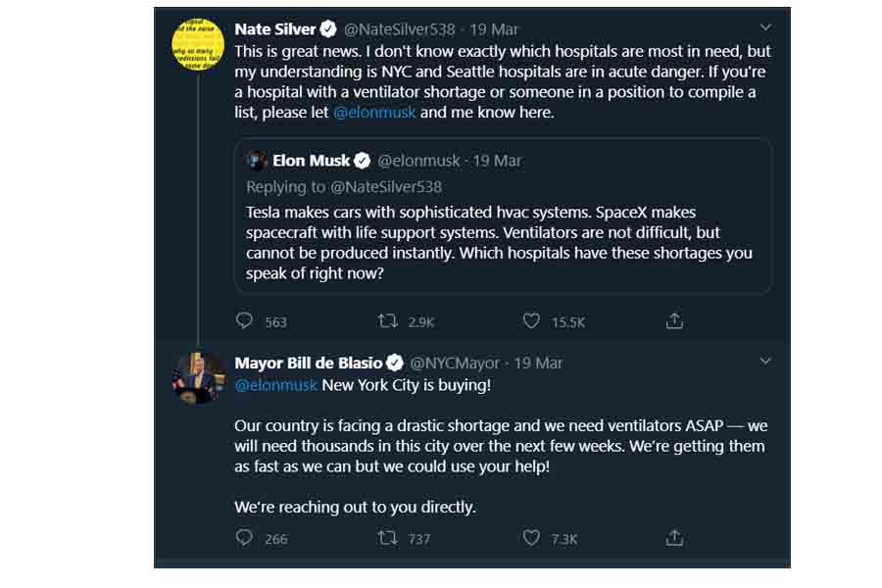Open Nate Silver's profile picture
This screenshot has width=882, height=588.
198,44
